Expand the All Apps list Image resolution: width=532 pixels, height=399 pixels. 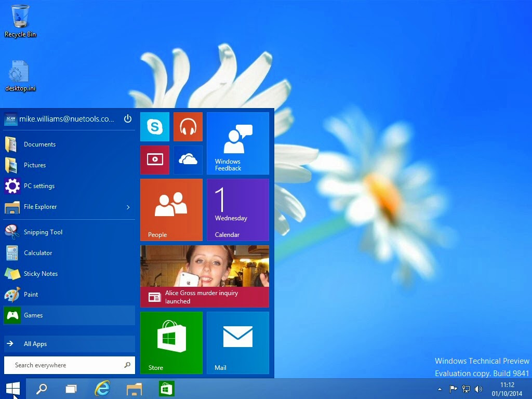pos(34,344)
